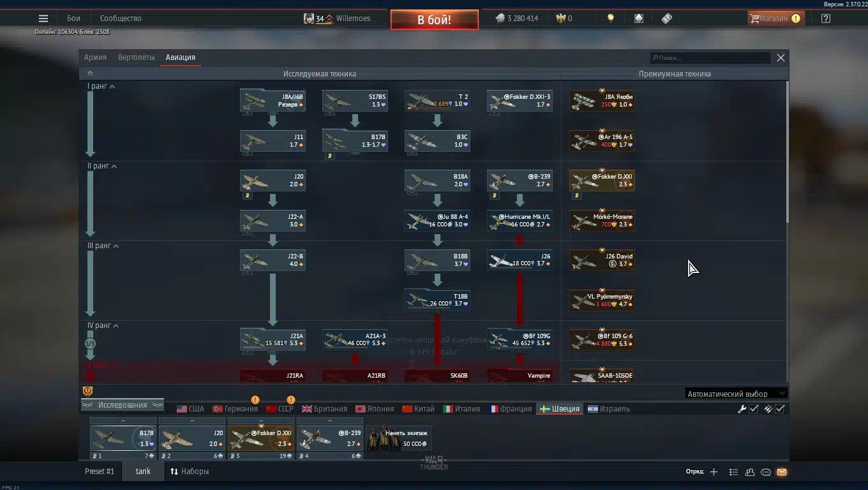Viewport: 868px width, 490px height.
Task: Select premium Mörkö-Morane aircraft
Action: point(602,221)
